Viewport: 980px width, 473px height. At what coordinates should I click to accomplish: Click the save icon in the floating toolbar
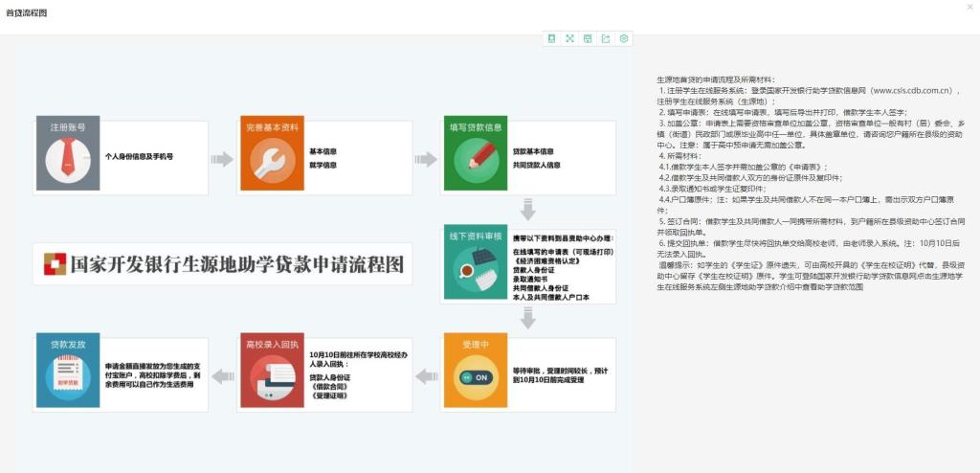pyautogui.click(x=588, y=38)
